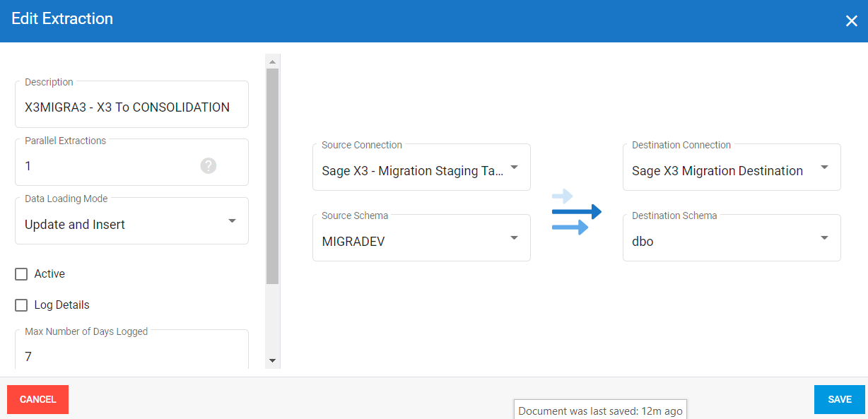Toggle the Log Details checkbox

coord(21,305)
